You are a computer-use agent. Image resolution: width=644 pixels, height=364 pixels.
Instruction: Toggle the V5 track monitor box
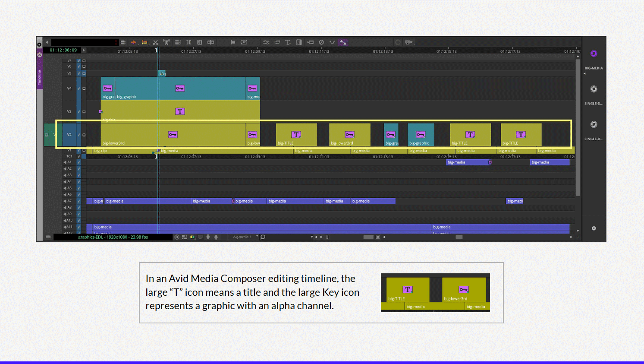[x=84, y=73]
